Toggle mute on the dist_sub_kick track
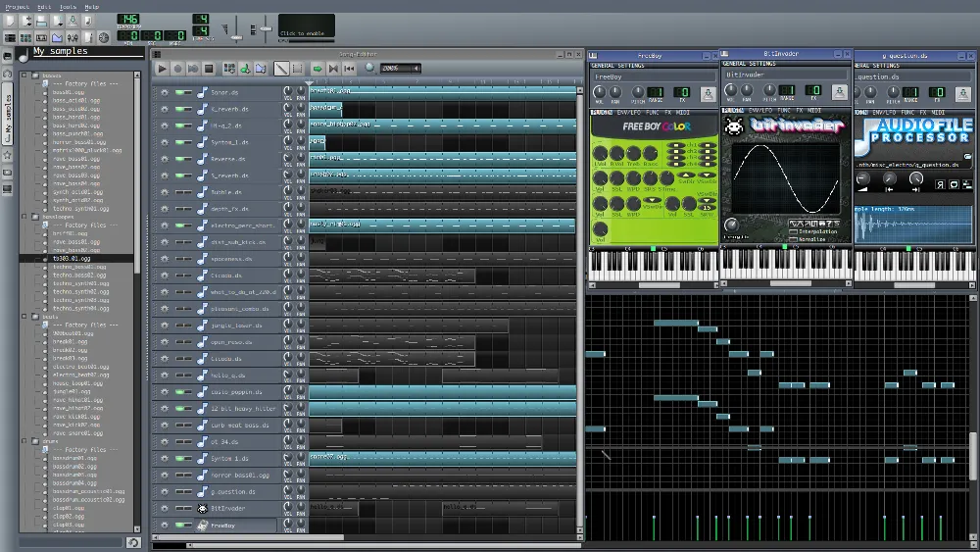This screenshot has height=552, width=980. tap(179, 242)
